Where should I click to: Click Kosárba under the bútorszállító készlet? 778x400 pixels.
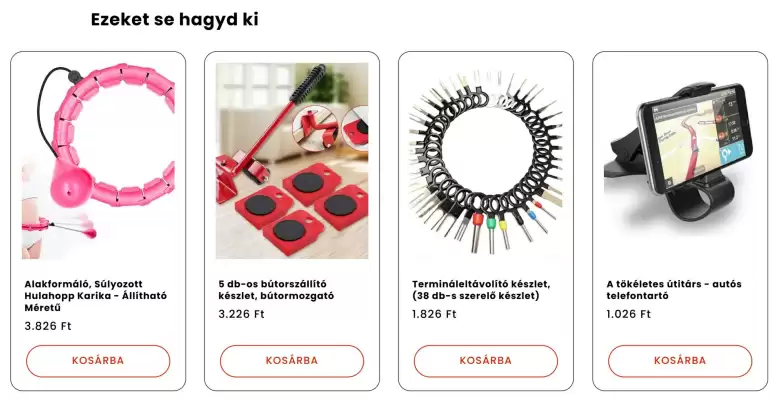[292, 361]
